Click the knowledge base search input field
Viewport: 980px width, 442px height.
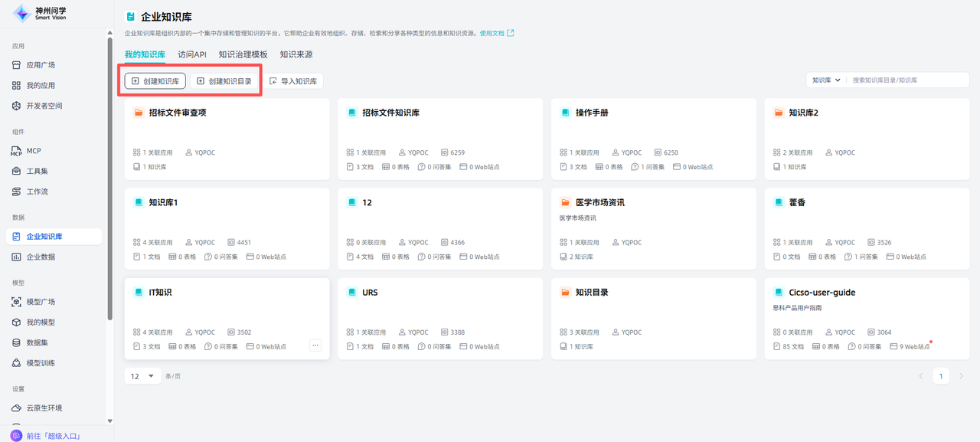(x=908, y=80)
